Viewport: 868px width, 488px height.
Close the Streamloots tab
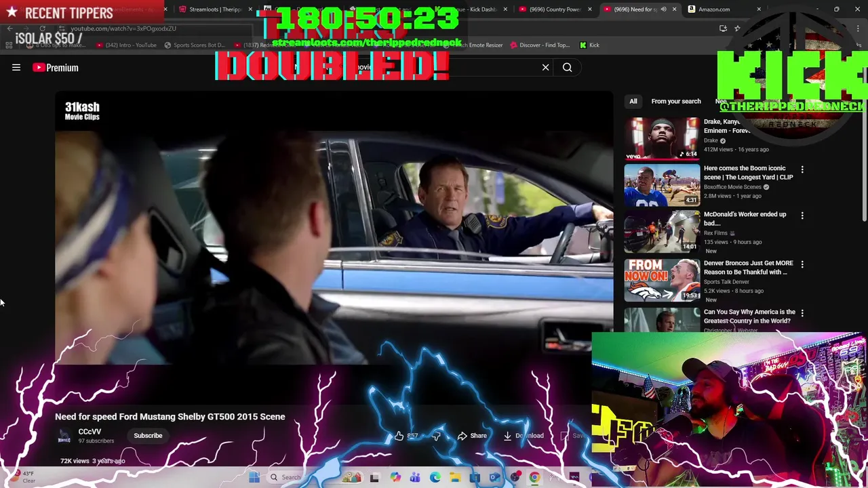[250, 9]
